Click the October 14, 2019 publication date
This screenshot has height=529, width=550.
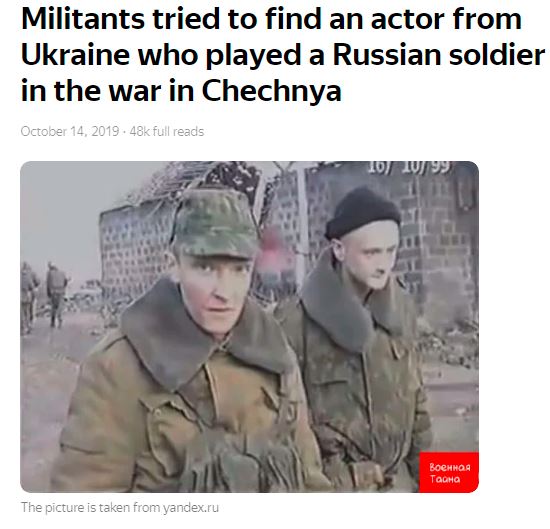point(70,132)
